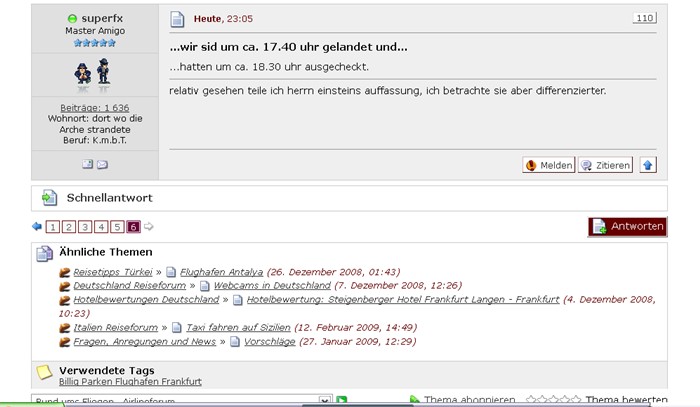Open the Italien Reiseforum link
The image size is (700, 407).
[x=116, y=327]
